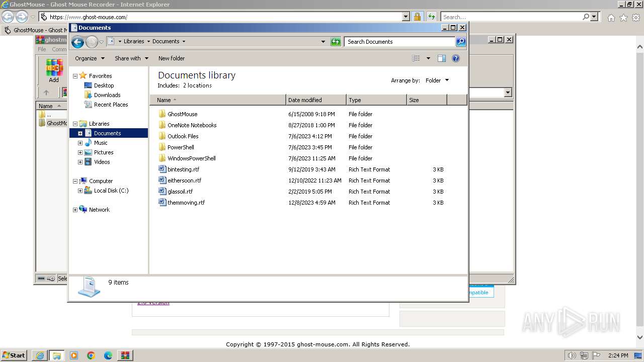Image resolution: width=644 pixels, height=362 pixels.
Task: Click the Internet Explorer taskbar icon
Action: click(40, 355)
